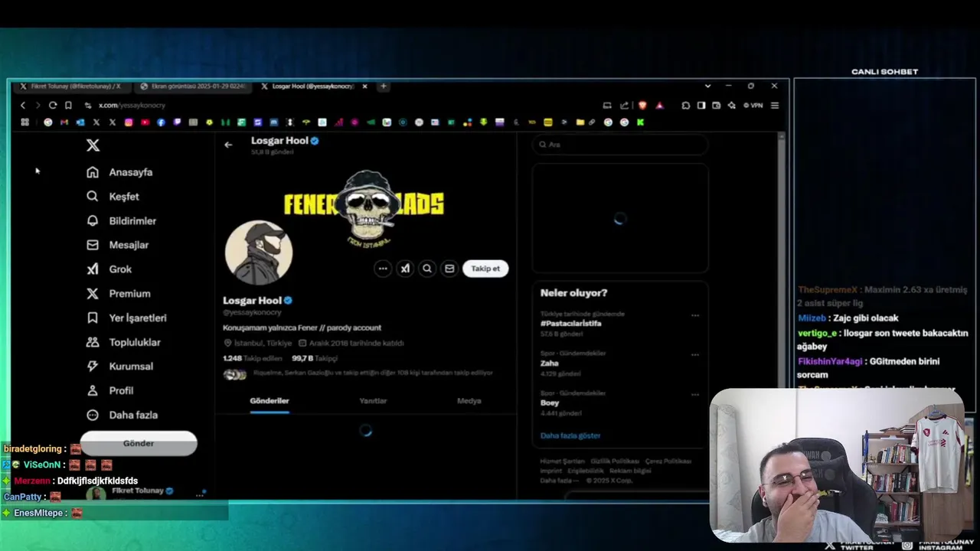Open Mesajlar in the sidebar

point(117,245)
